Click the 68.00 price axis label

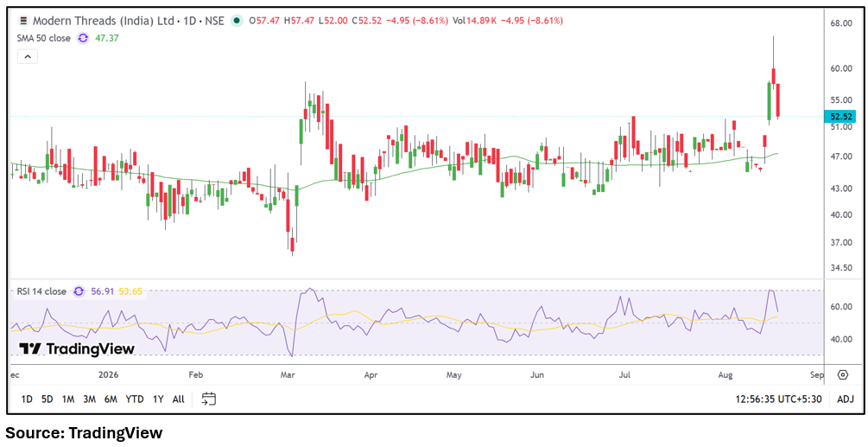[839, 23]
